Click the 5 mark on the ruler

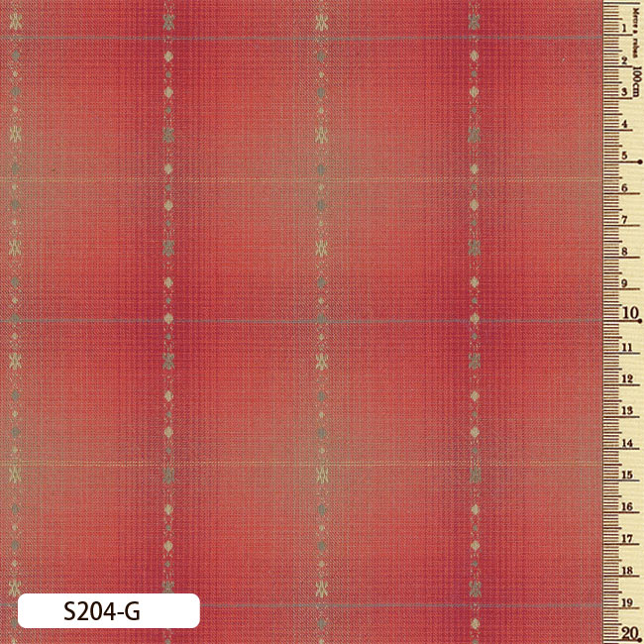624,156
